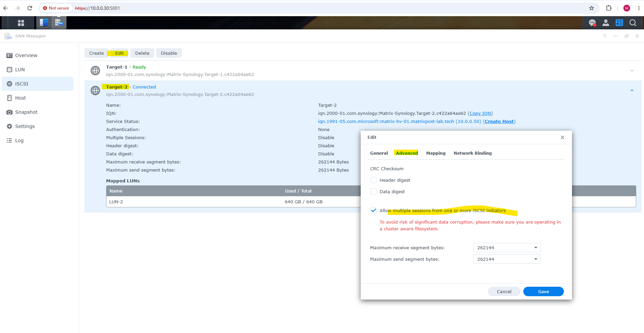Select iSCSI in the sidebar
This screenshot has width=644, height=333.
38,84
